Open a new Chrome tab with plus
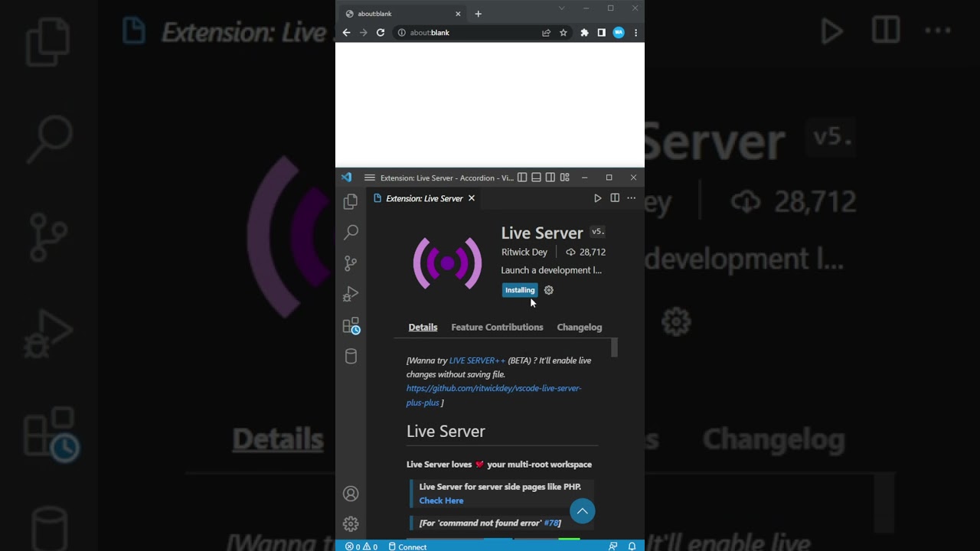This screenshot has height=551, width=980. [478, 14]
